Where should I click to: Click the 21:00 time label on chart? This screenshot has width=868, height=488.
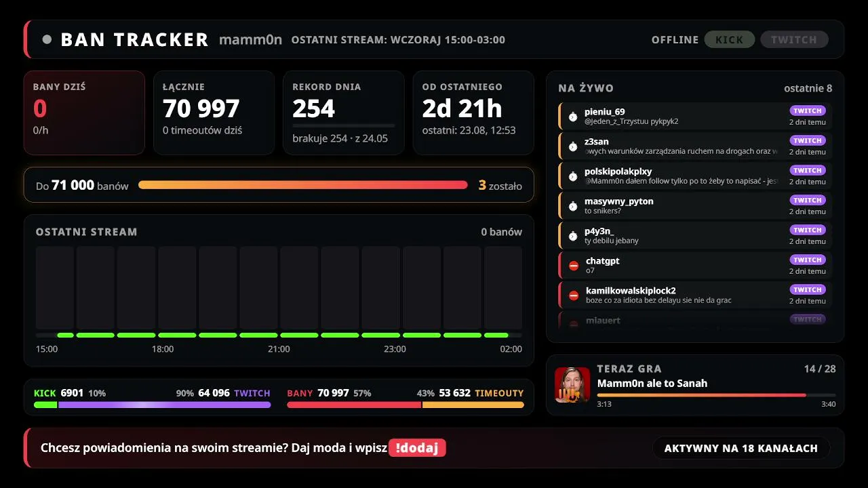tap(279, 349)
